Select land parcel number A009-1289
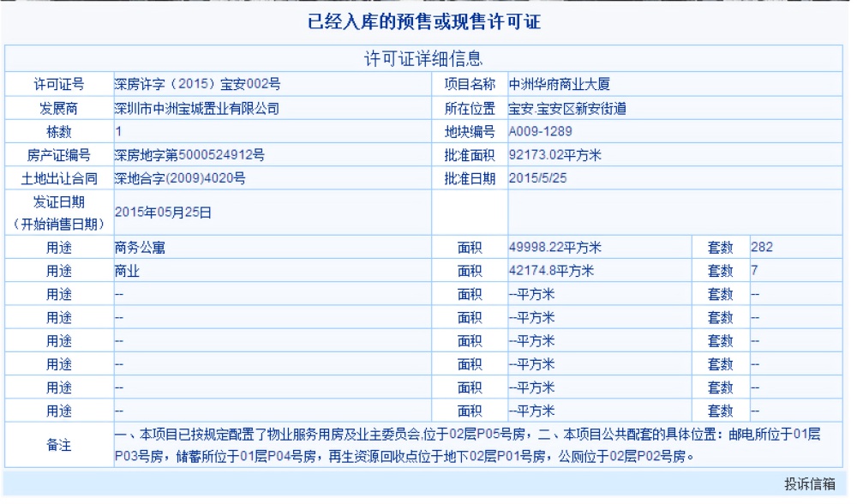The height and width of the screenshot is (504, 857). [x=540, y=132]
